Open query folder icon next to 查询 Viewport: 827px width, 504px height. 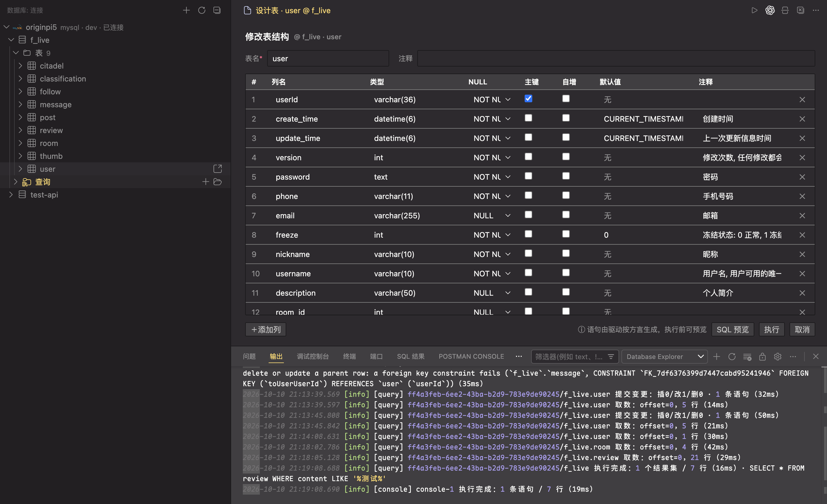tap(218, 182)
